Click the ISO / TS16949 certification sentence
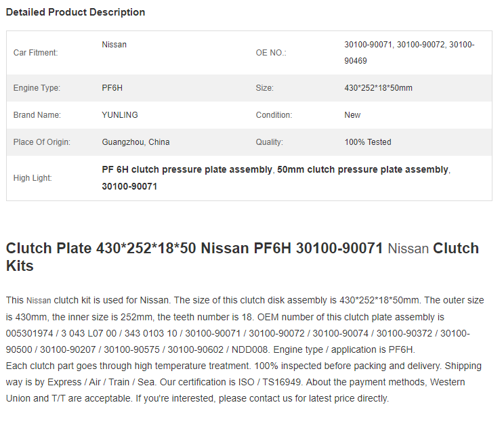The height and width of the screenshot is (430, 504). click(x=232, y=382)
